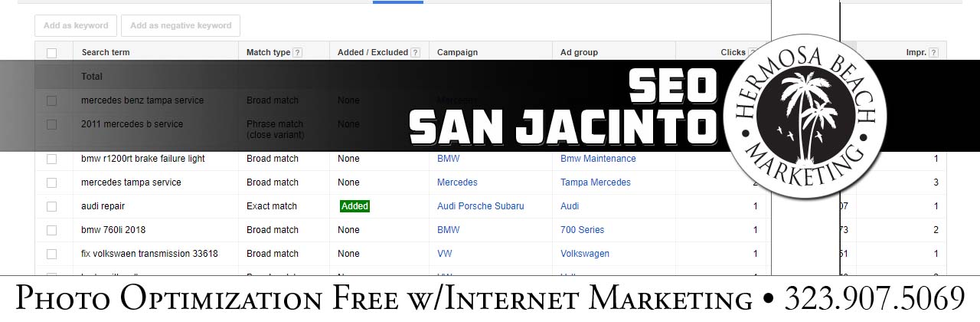Open the Tampa Mercedes ad group link

coord(595,182)
